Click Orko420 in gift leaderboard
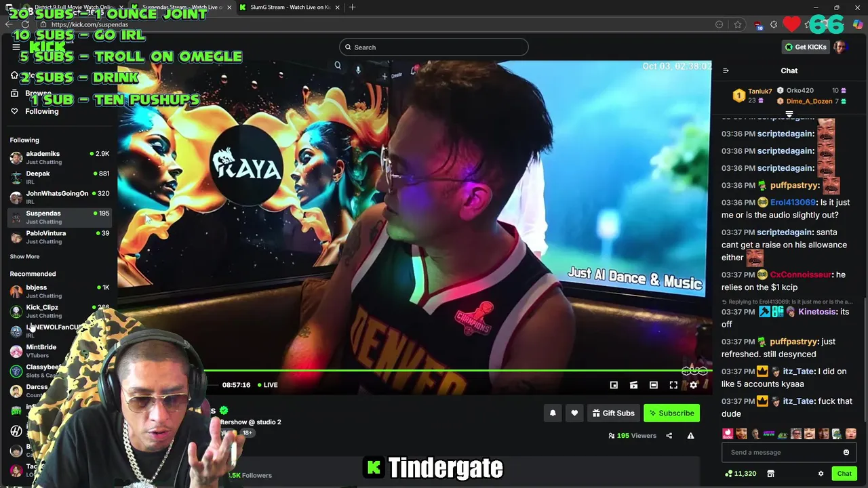The width and height of the screenshot is (868, 488). [800, 90]
